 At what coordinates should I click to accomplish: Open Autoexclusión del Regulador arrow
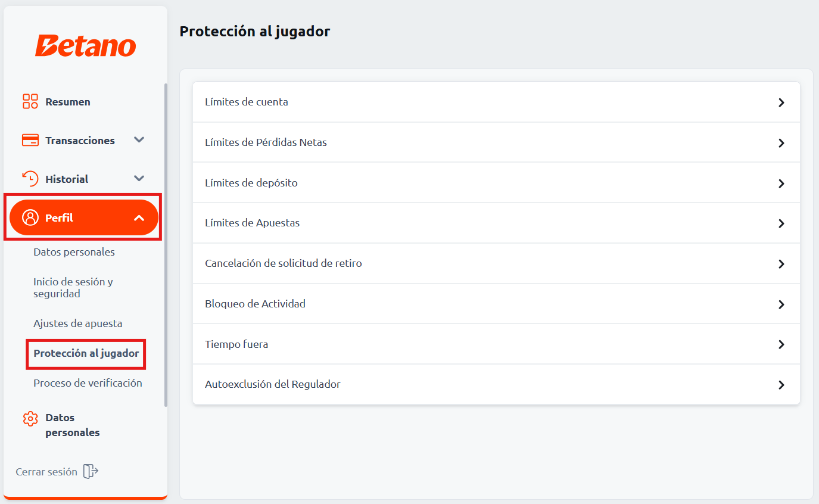click(x=781, y=385)
